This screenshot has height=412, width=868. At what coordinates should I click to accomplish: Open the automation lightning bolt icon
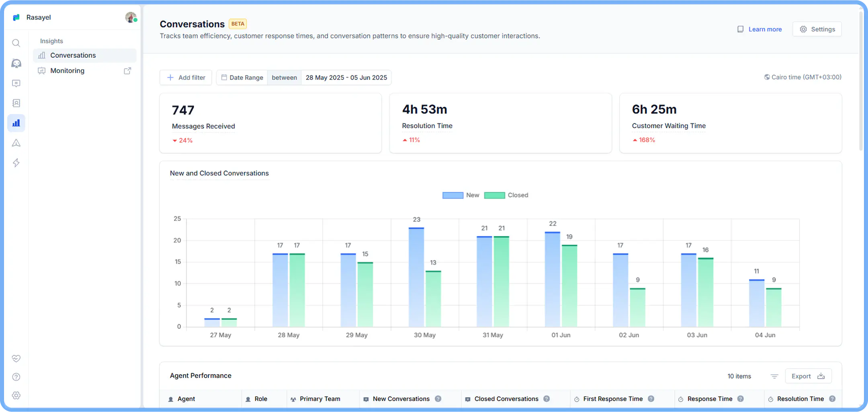[16, 163]
